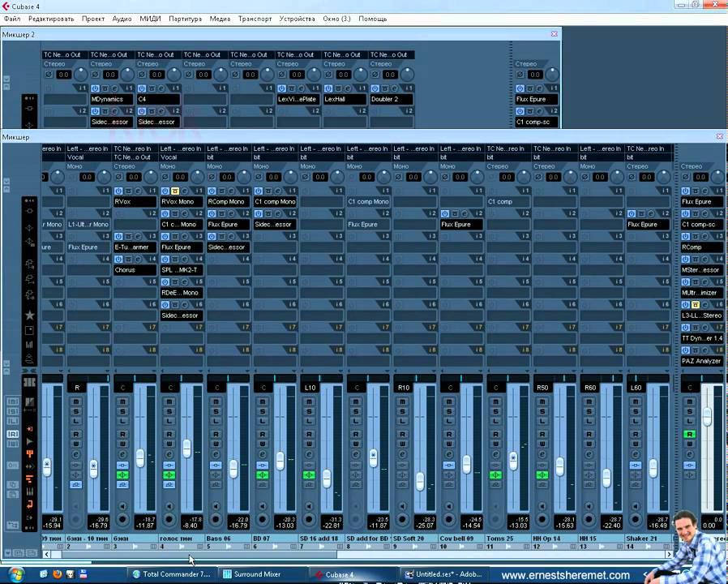Enable Listen on SD 16 add 18 channel
This screenshot has width=728, height=584.
tap(309, 421)
